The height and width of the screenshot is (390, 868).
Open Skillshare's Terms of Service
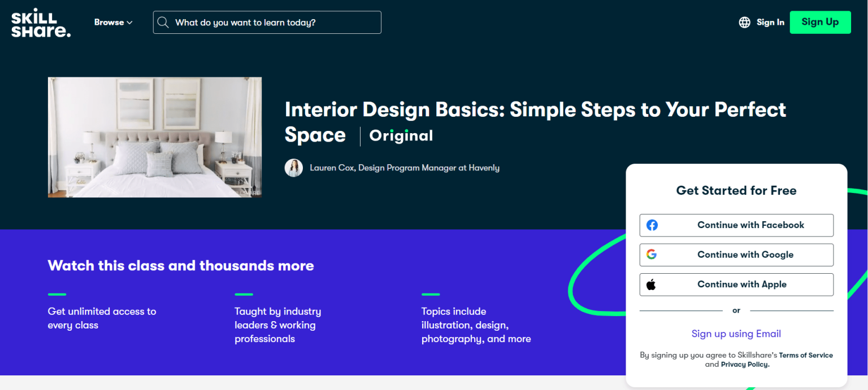pyautogui.click(x=806, y=355)
